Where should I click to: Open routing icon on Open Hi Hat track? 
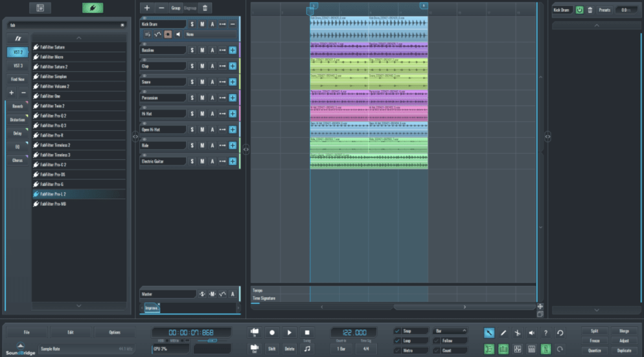point(222,130)
